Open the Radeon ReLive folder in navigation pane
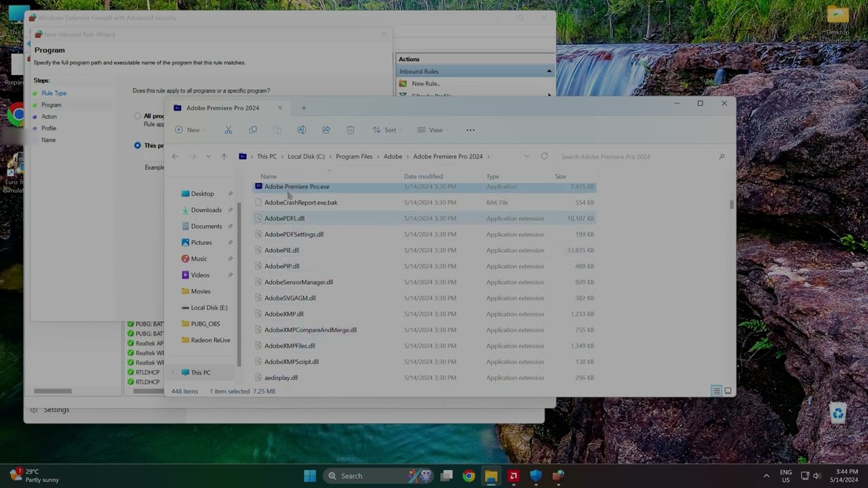This screenshot has height=488, width=868. [210, 340]
